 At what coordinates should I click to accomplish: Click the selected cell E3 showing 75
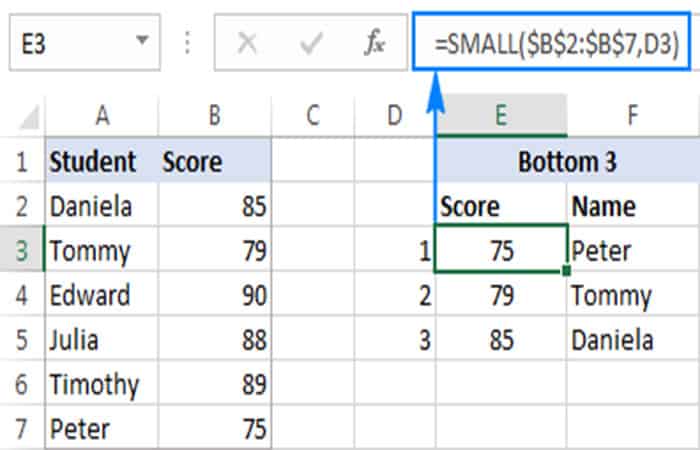501,249
